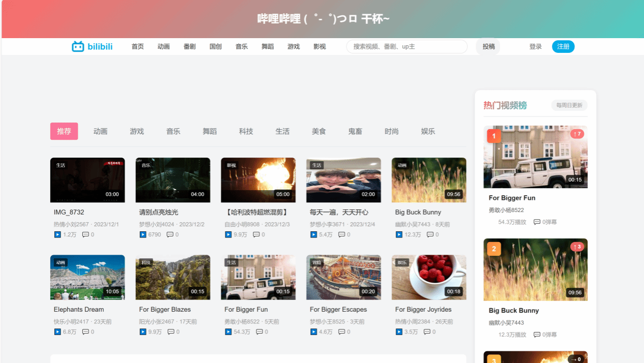Click play icon under For Bigger Fun card
Viewport: 644px width, 363px height.
pos(228,331)
